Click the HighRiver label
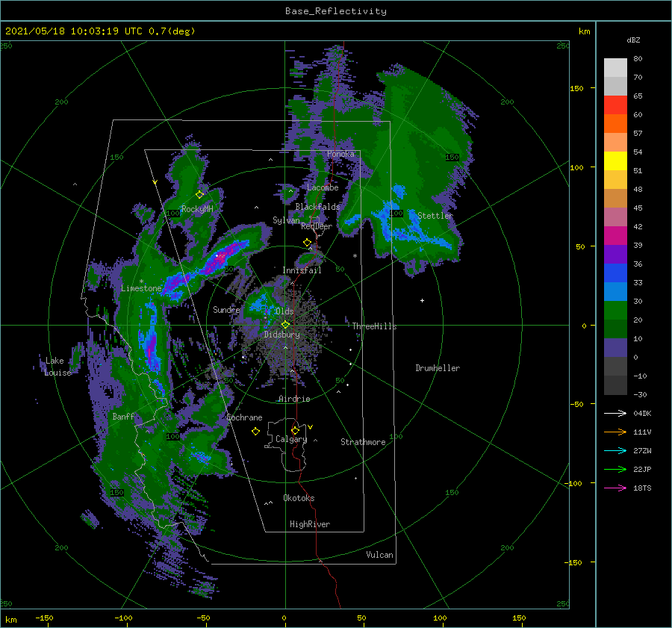Screen dimensions: 672x628 [x=310, y=524]
